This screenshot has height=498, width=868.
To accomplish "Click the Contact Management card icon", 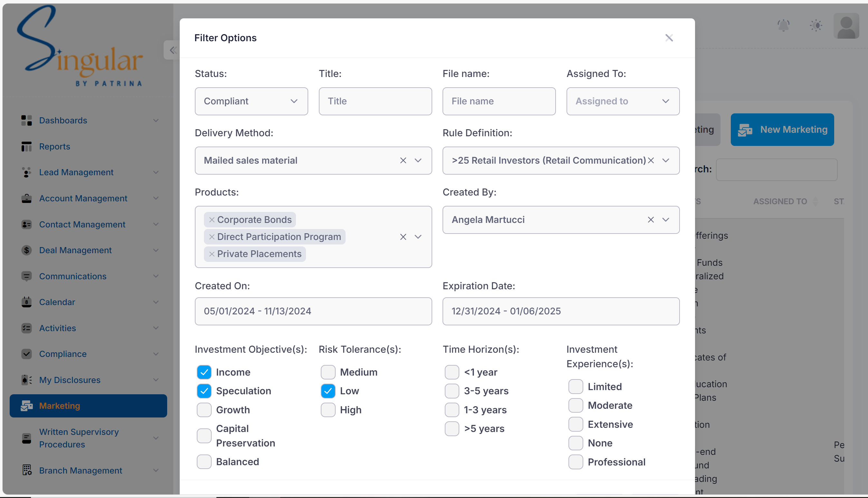I will pos(26,225).
